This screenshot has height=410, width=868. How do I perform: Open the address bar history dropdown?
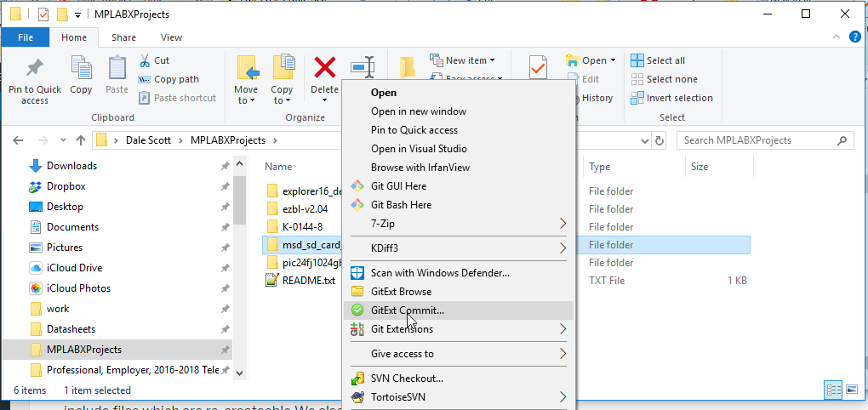click(644, 140)
